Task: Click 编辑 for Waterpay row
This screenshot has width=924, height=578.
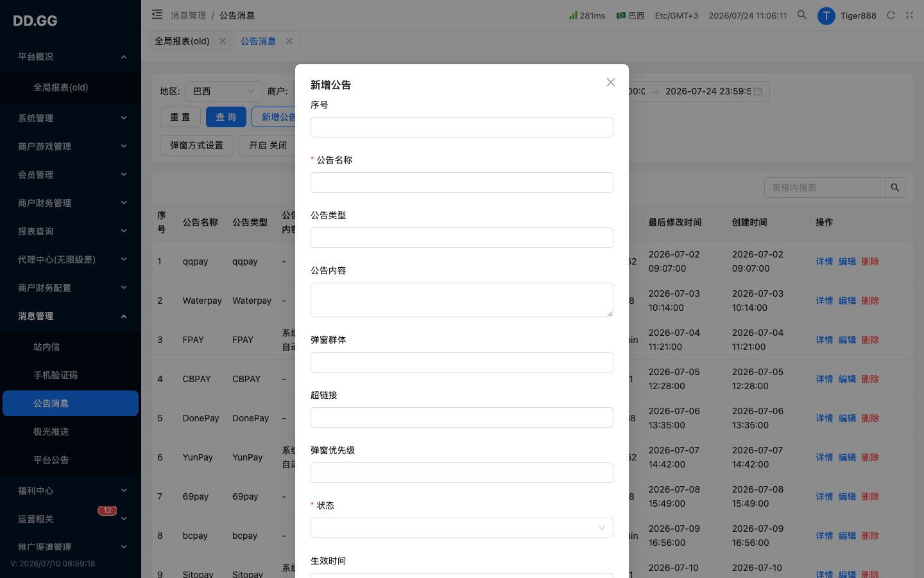Action: point(847,301)
